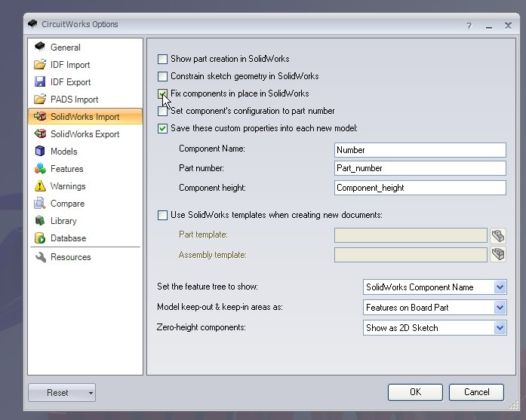Enable Constrain sketch geometry in SolidWorks
Screen dimensions: 526x420
(x=162, y=76)
